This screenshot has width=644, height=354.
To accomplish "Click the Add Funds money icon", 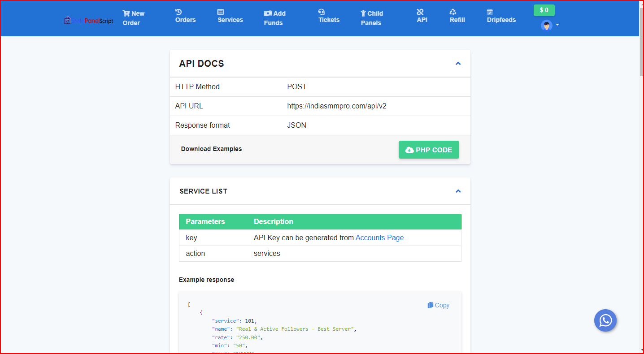I will [268, 13].
